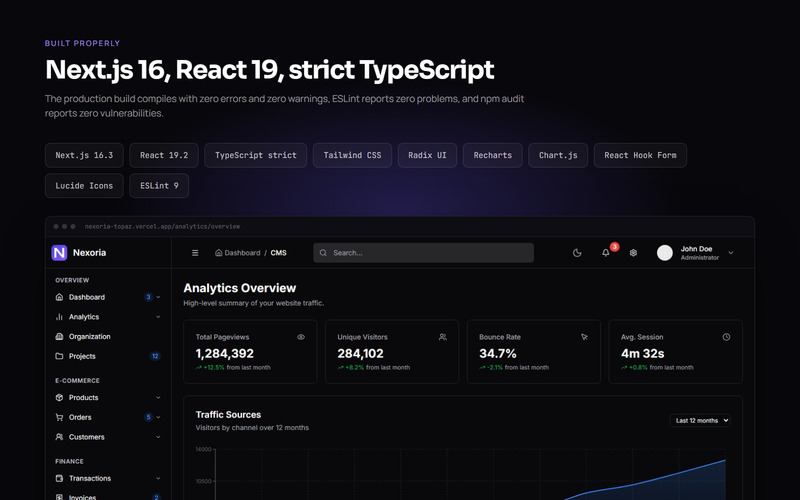Toggle dark mode with the moon icon
This screenshot has width=800, height=500.
[x=577, y=253]
